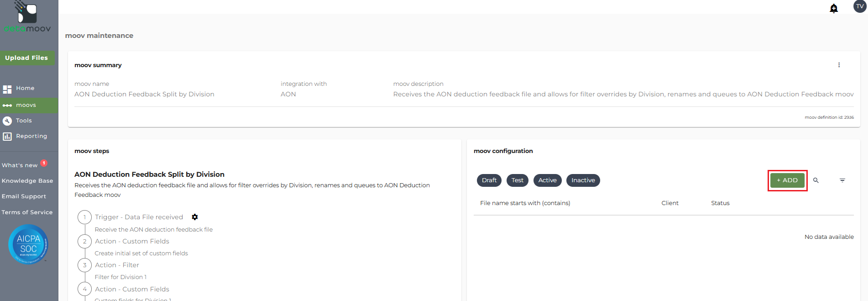868x301 pixels.
Task: Open Reporting in the sidebar
Action: (31, 136)
